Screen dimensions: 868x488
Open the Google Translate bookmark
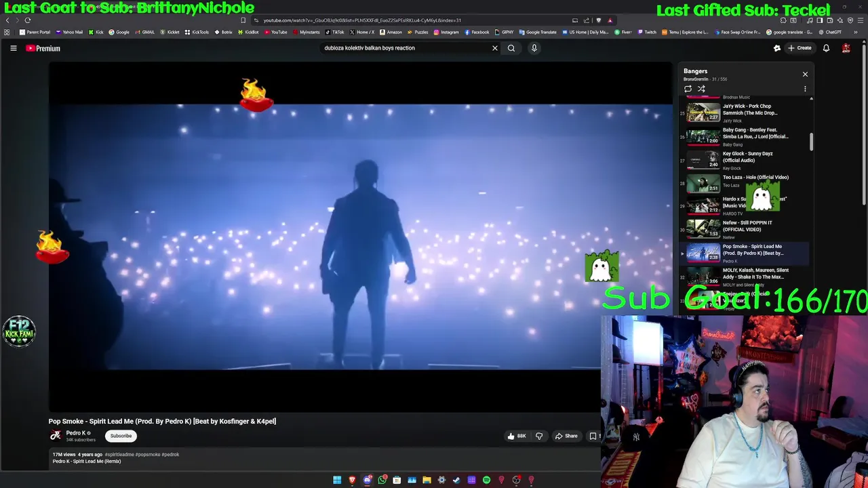click(538, 32)
